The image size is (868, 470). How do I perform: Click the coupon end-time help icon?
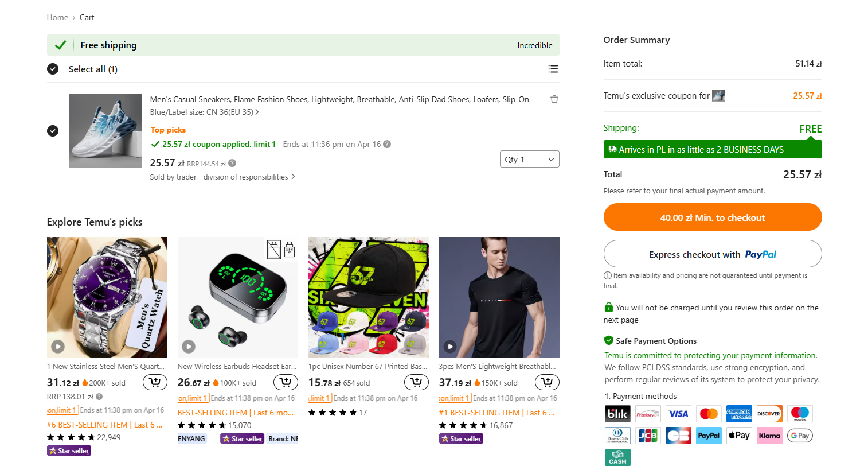[x=387, y=144]
